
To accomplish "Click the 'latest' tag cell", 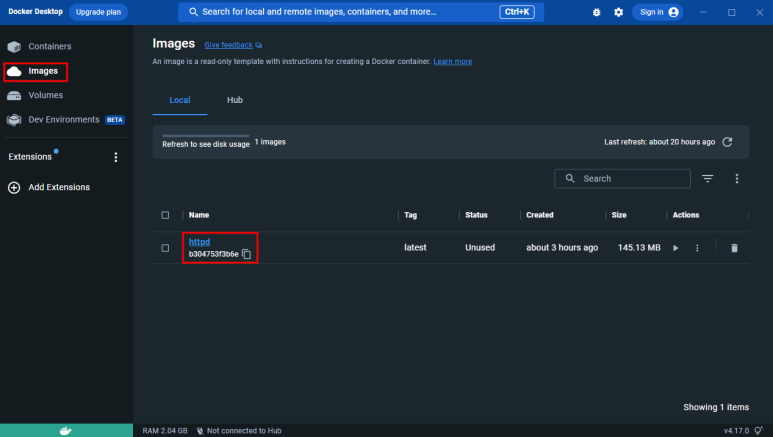I will click(415, 248).
